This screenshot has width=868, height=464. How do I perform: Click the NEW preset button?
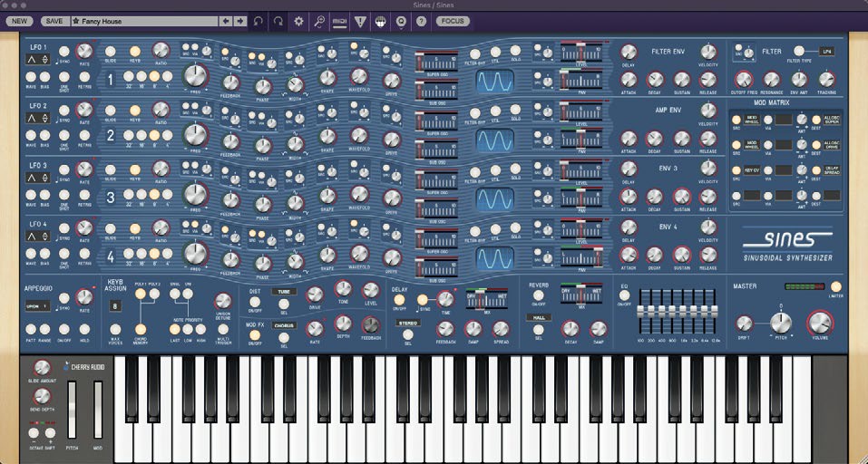tap(19, 21)
